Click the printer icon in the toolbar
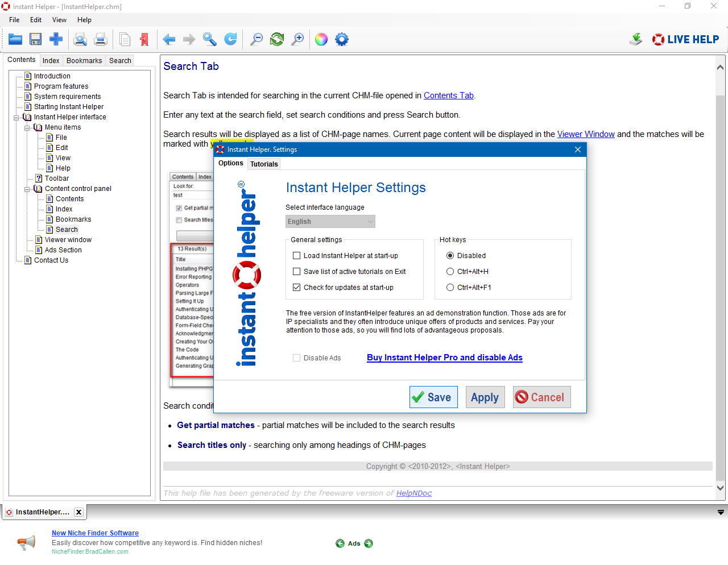This screenshot has width=728, height=565. point(101,39)
